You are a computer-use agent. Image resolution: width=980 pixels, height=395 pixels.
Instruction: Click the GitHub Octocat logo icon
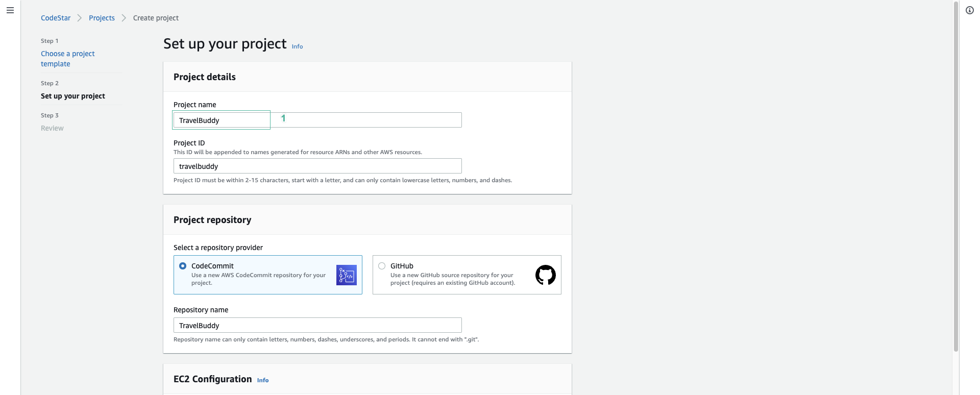click(546, 275)
